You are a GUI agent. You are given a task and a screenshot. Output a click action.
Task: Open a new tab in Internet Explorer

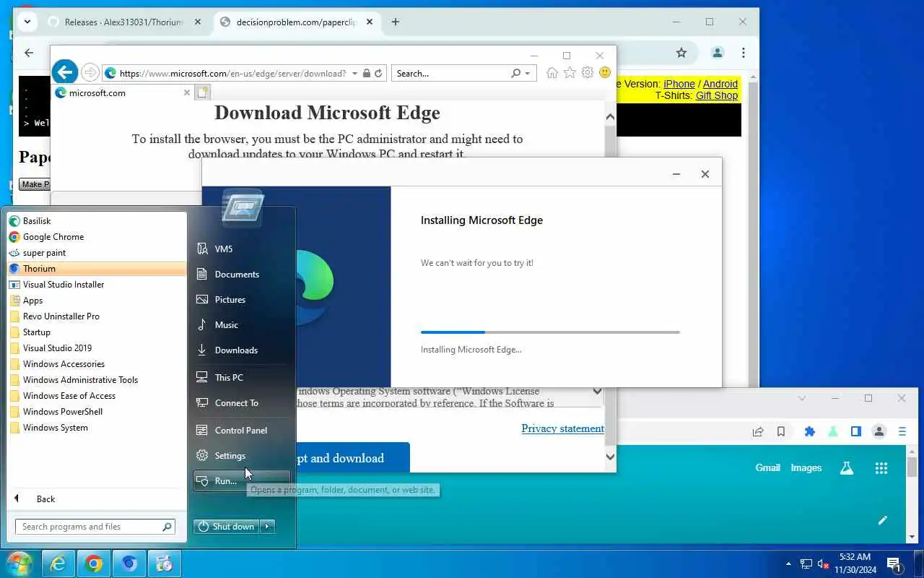pyautogui.click(x=203, y=92)
